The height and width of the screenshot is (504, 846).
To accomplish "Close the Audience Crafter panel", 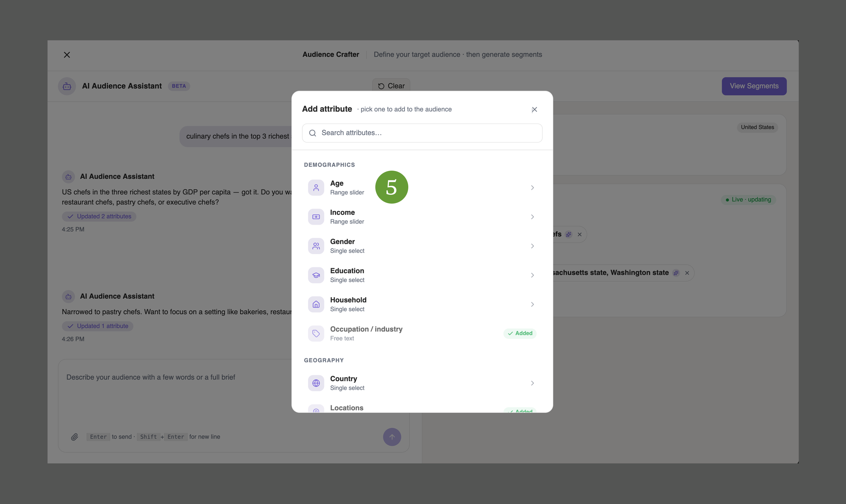I will coord(67,55).
